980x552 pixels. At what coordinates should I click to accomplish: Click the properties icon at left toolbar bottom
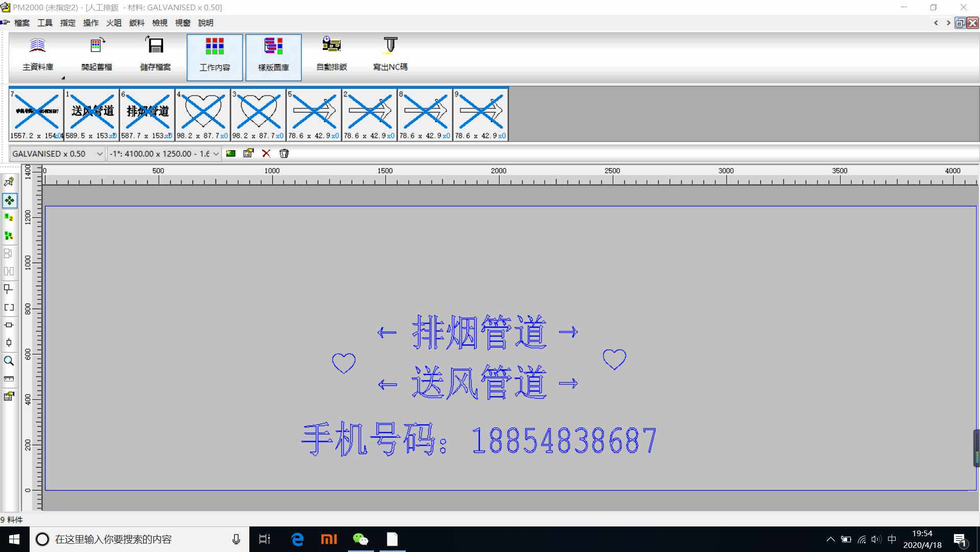(9, 396)
